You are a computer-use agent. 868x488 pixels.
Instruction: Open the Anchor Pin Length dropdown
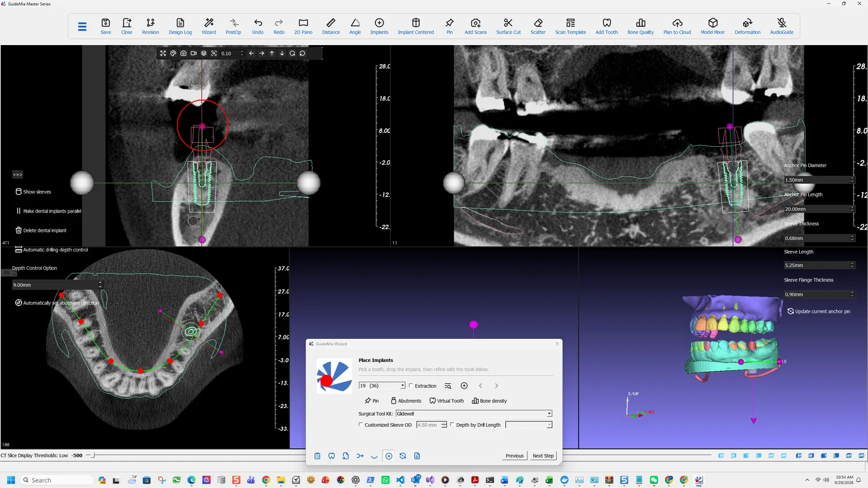point(819,209)
